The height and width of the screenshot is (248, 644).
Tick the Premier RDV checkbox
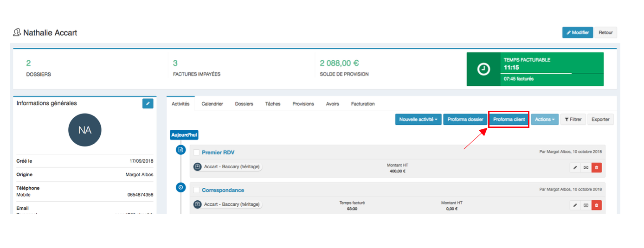[196, 153]
